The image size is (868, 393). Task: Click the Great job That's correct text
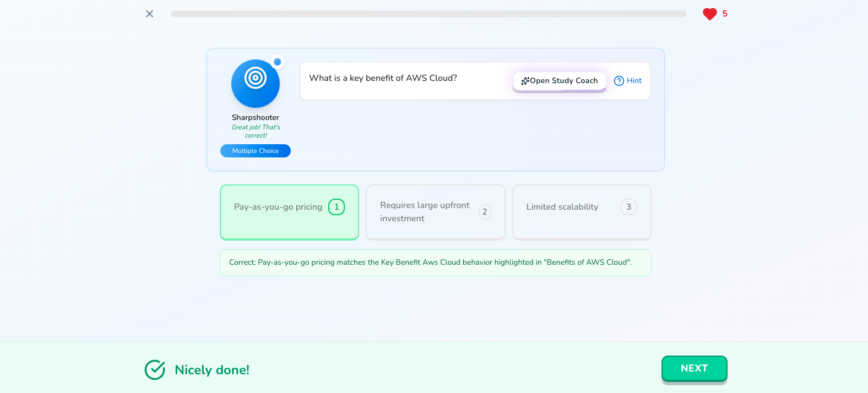click(x=256, y=131)
